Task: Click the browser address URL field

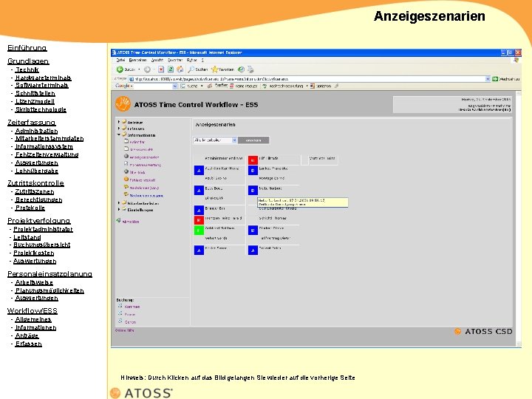Action: pos(310,79)
